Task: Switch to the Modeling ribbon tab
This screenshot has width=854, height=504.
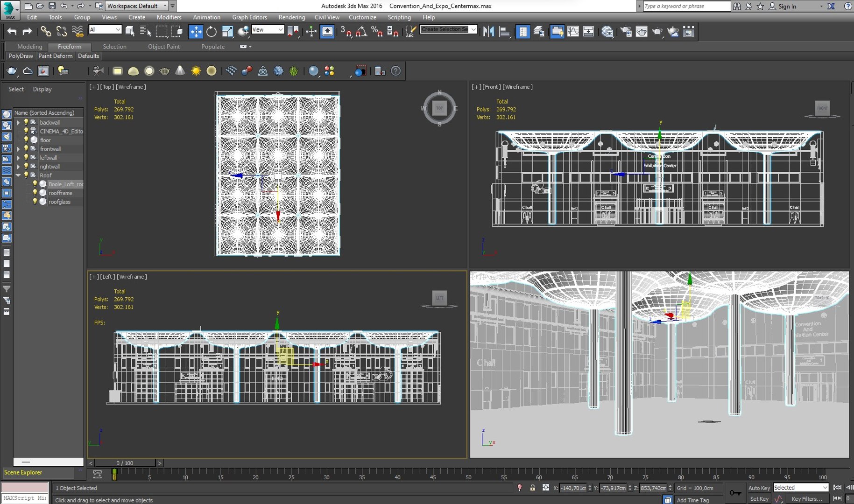Action: pyautogui.click(x=29, y=47)
